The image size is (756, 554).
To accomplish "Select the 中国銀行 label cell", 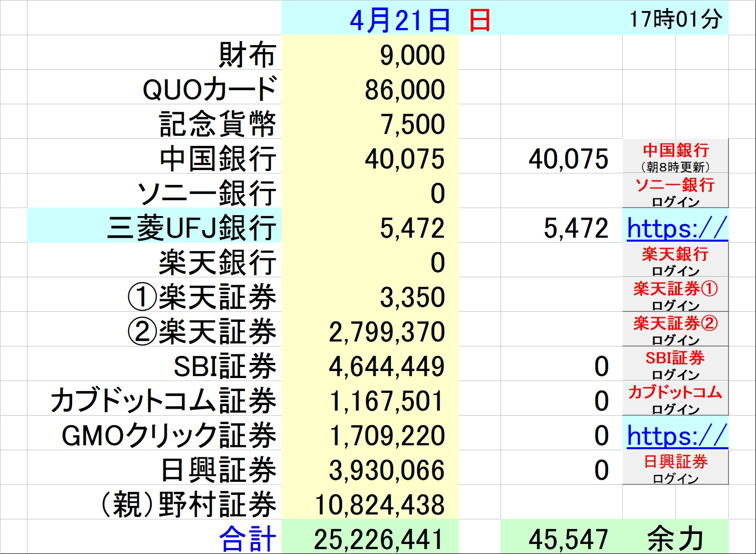I will click(154, 156).
